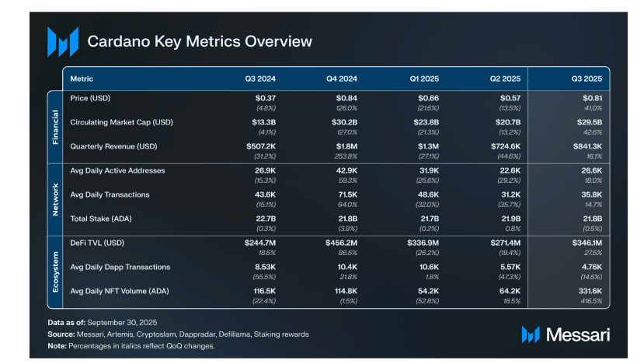Click the Messari wordmark text
The height and width of the screenshot is (364, 644).
coord(579,334)
